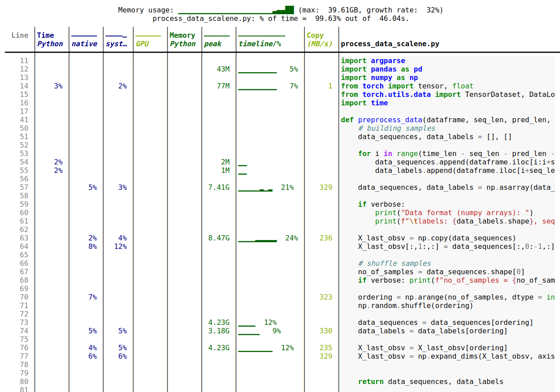Click the process_data_scalene.py file header

pyautogui.click(x=390, y=44)
